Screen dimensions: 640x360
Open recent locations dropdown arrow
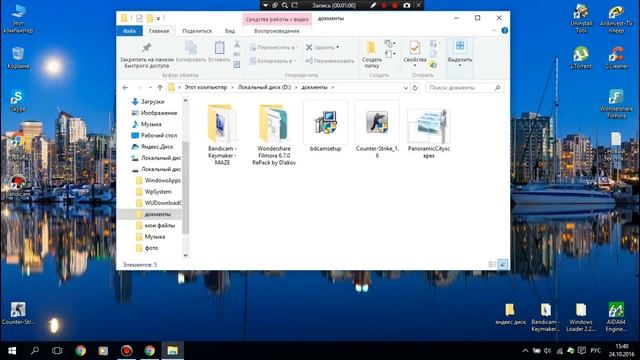click(x=150, y=87)
